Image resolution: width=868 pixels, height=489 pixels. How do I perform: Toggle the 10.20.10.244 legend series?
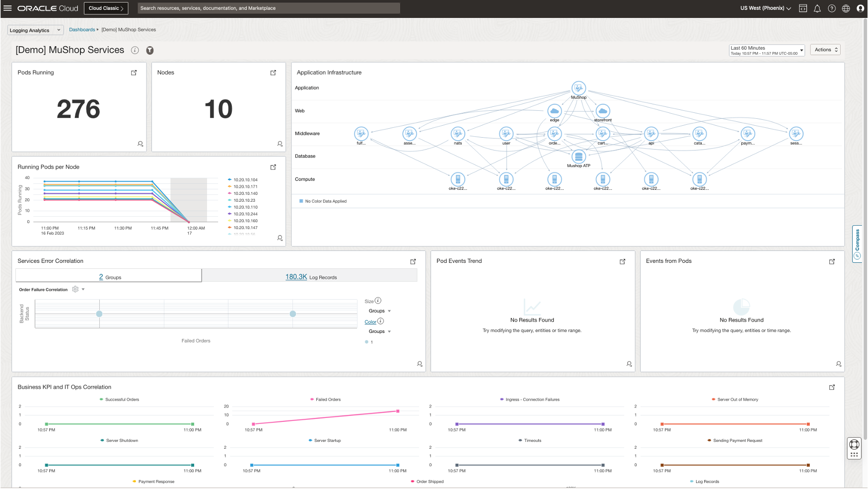(x=242, y=214)
